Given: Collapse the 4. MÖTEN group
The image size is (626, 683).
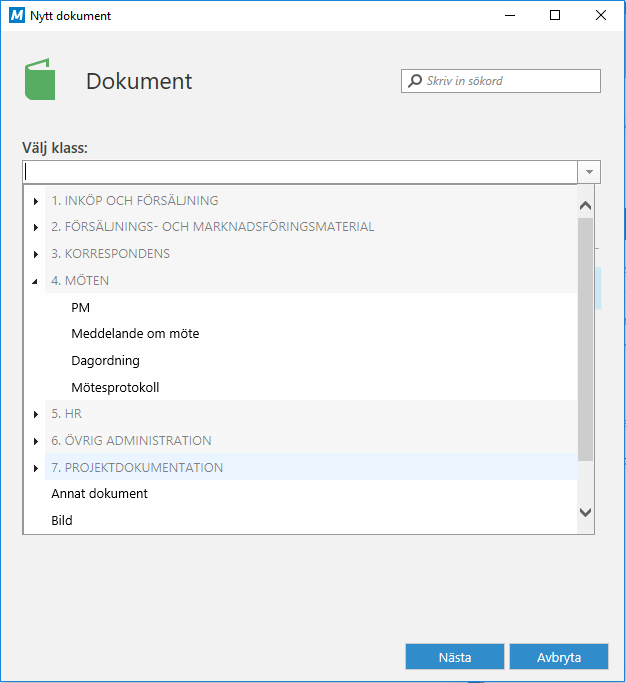Looking at the screenshot, I should (x=36, y=281).
